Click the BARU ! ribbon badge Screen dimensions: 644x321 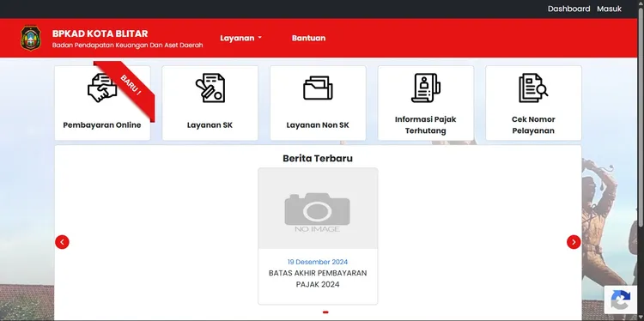point(131,85)
